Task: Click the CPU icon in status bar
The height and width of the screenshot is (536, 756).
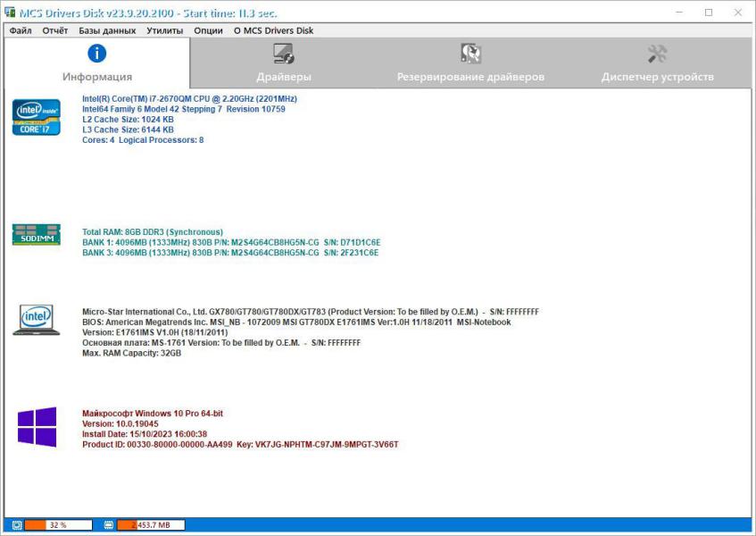Action: click(17, 525)
